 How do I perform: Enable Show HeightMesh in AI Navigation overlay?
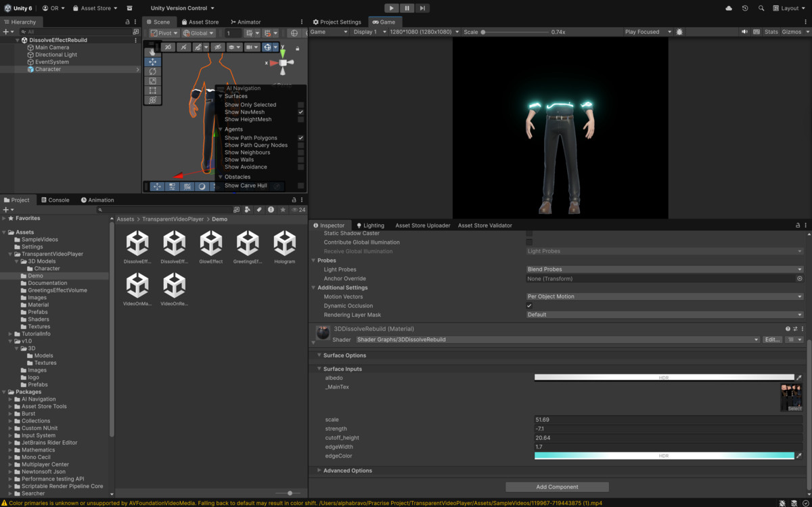click(301, 119)
